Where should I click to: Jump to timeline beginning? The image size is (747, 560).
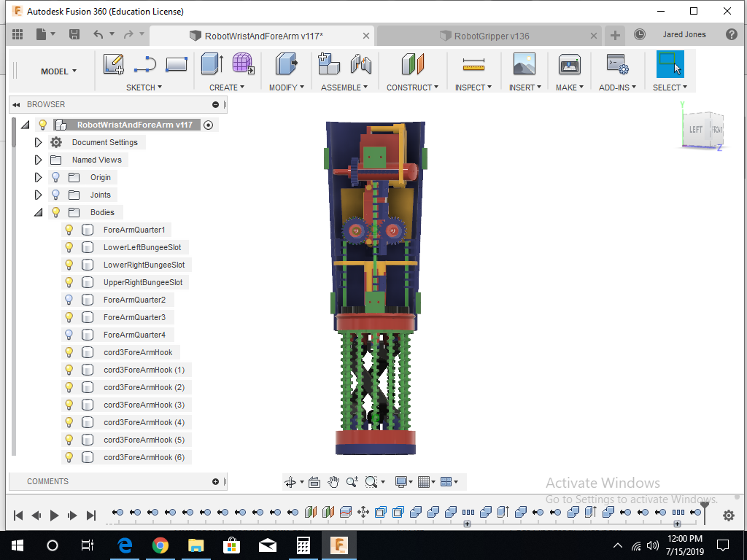(18, 516)
